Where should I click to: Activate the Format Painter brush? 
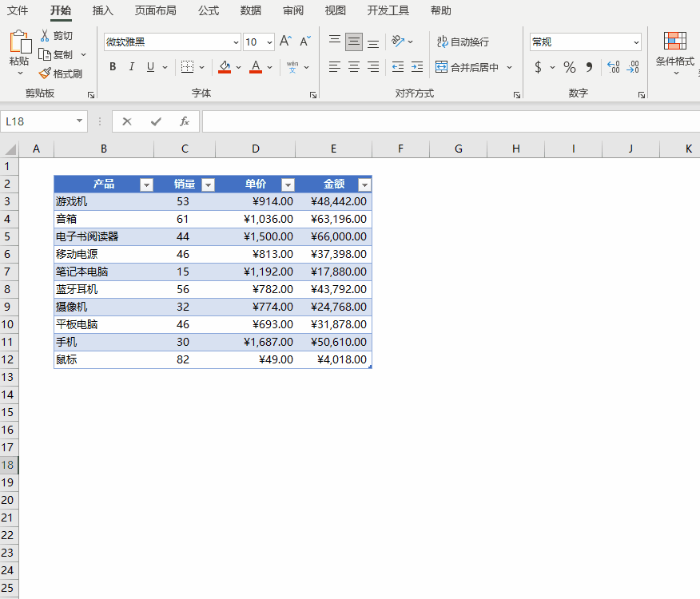(45, 73)
